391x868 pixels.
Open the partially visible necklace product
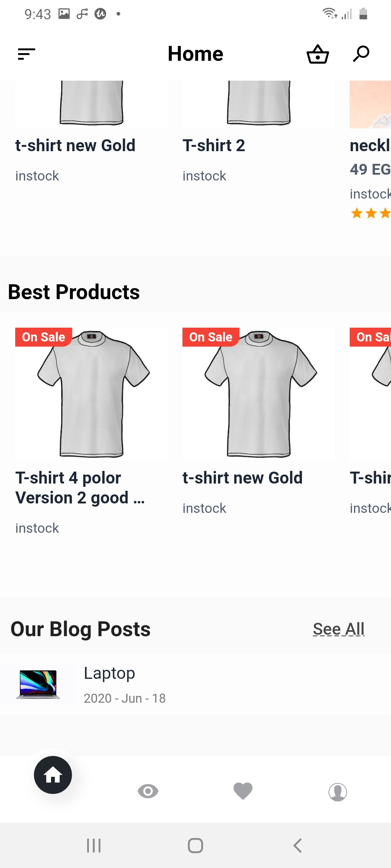(x=370, y=145)
